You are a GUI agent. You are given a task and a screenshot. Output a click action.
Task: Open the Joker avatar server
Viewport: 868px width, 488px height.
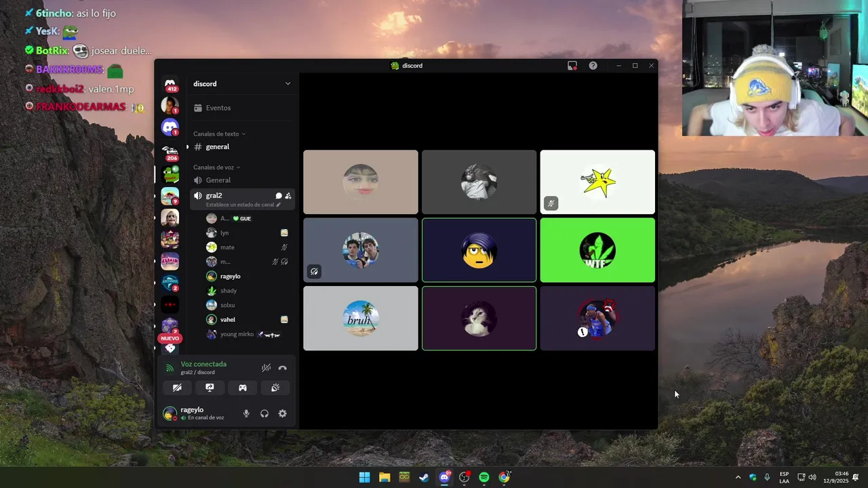point(170,218)
